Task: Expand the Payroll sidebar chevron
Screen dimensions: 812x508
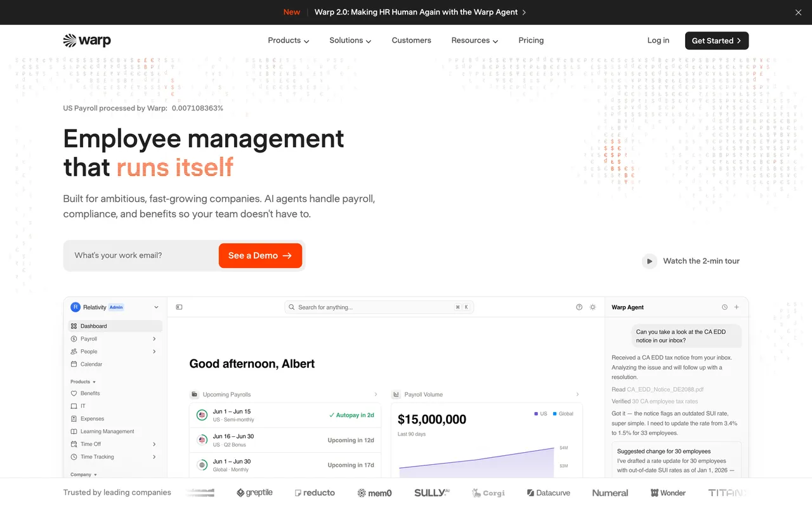Action: [154, 339]
